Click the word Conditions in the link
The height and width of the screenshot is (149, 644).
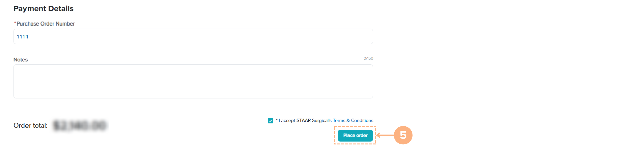click(x=362, y=121)
